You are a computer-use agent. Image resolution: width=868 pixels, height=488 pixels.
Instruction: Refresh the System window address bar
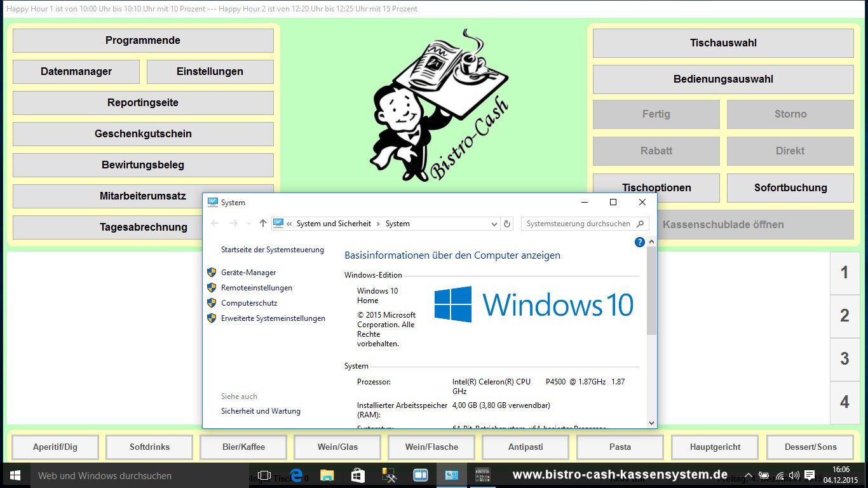point(507,224)
